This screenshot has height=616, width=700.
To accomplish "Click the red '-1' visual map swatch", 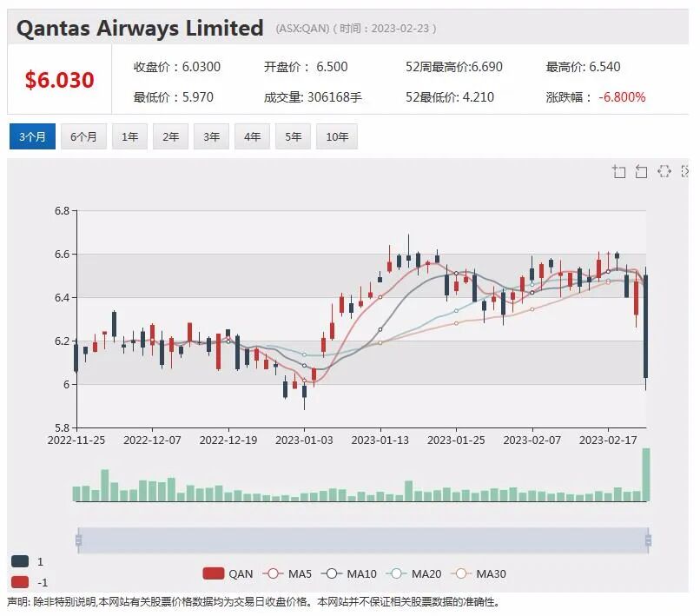I will click(x=20, y=582).
